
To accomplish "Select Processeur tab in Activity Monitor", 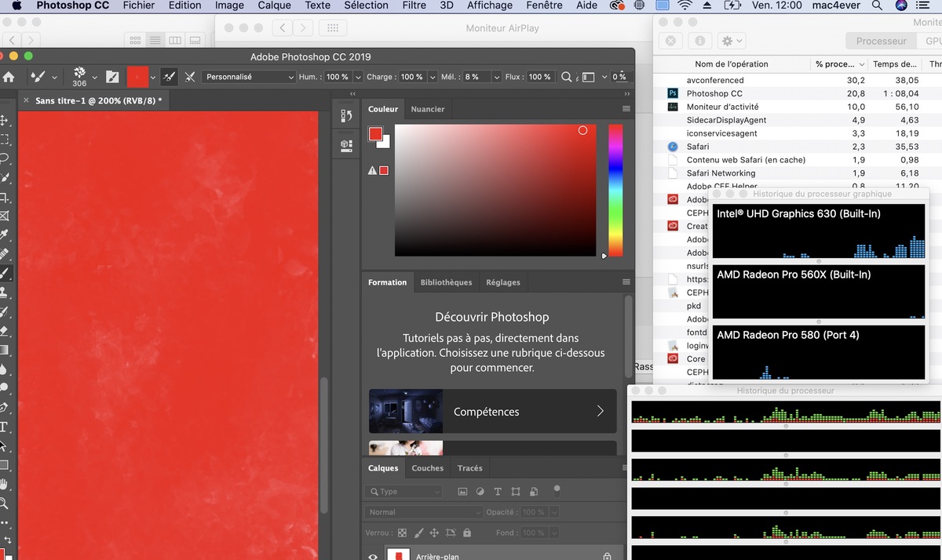I will tap(881, 41).
